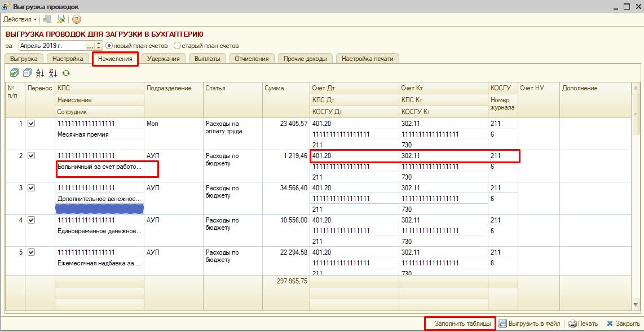Click the check all rows icon

(x=14, y=73)
